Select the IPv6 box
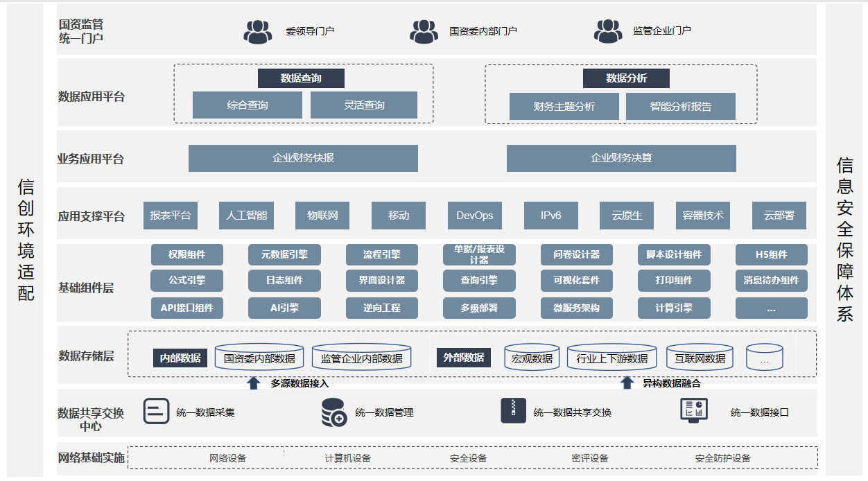Viewport: 868px width, 481px height. pyautogui.click(x=551, y=216)
